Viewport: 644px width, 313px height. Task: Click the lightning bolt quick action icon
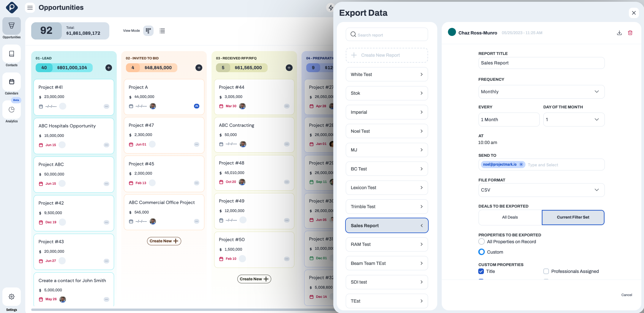click(331, 8)
